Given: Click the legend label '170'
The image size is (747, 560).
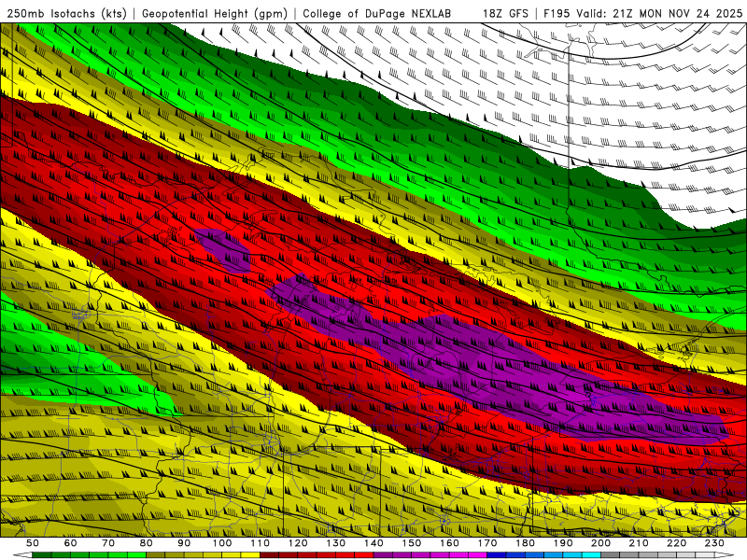Looking at the screenshot, I should pos(486,543).
